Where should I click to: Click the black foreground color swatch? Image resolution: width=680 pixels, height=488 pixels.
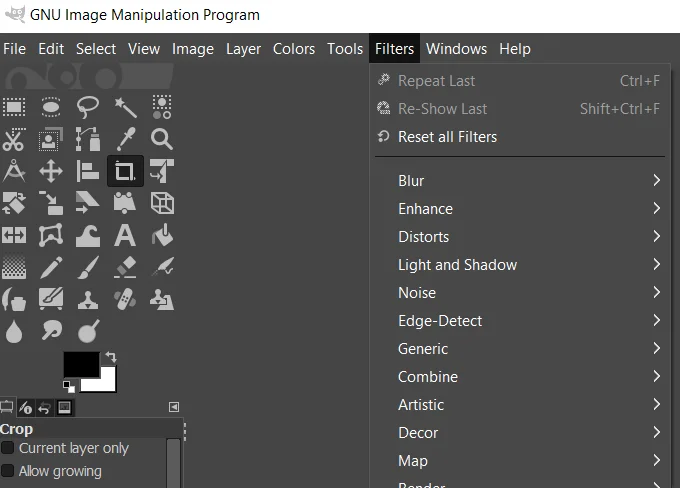81,364
